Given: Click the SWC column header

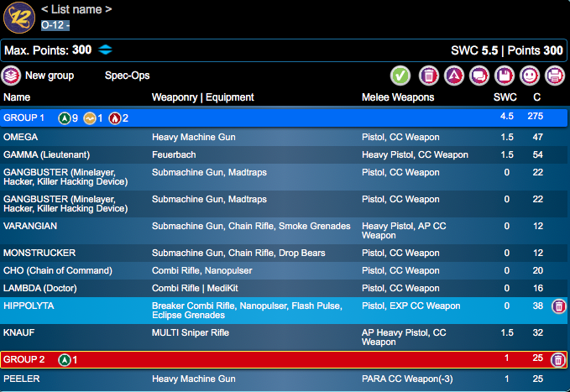Looking at the screenshot, I should click(x=505, y=97).
